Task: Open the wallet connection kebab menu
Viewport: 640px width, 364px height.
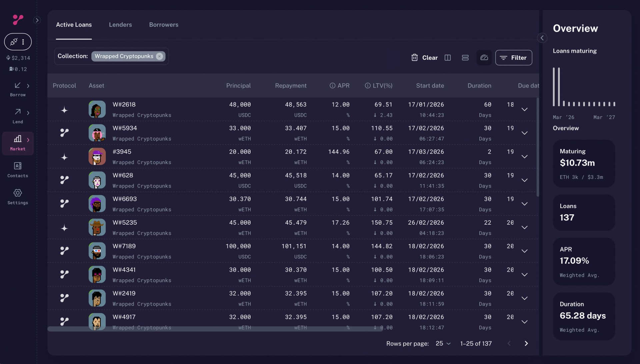Action: coord(23,42)
